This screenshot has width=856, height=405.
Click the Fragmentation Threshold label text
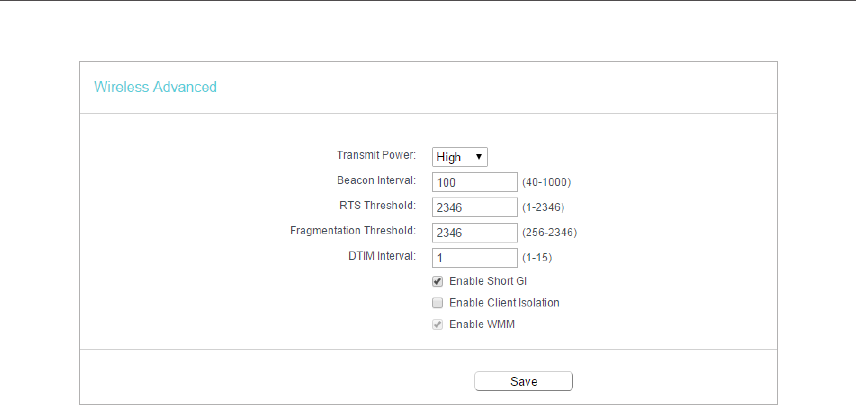(x=353, y=230)
